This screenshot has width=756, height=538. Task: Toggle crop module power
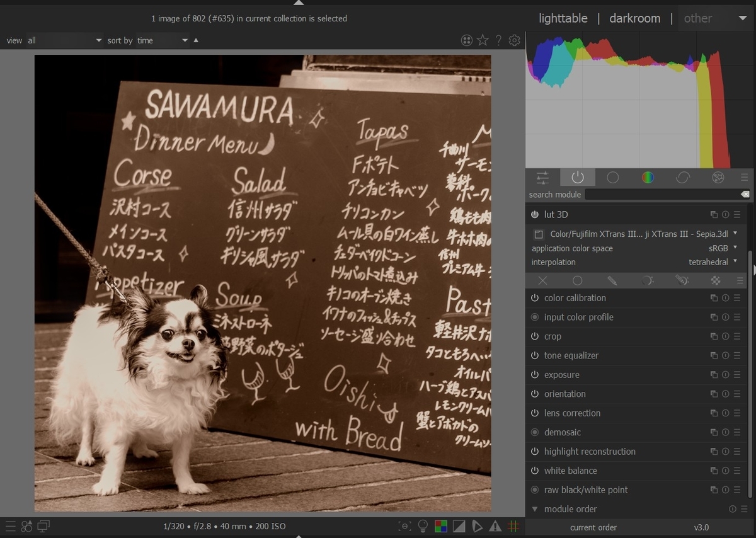click(x=535, y=336)
